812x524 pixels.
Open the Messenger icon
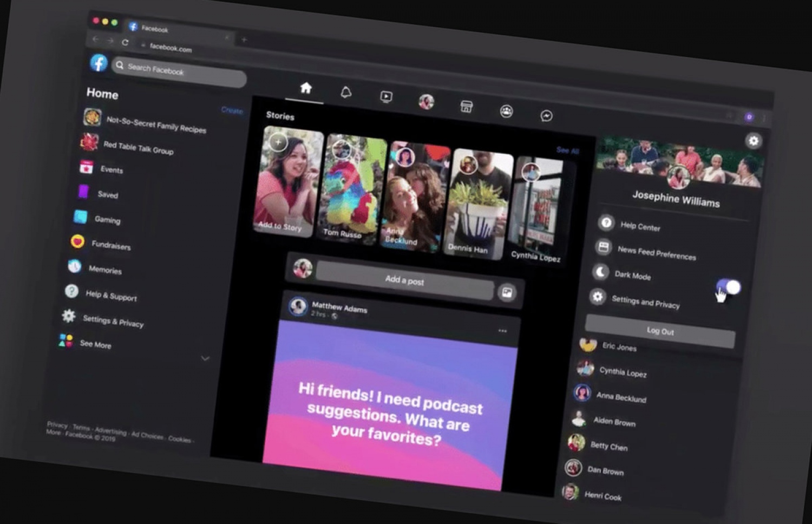546,116
